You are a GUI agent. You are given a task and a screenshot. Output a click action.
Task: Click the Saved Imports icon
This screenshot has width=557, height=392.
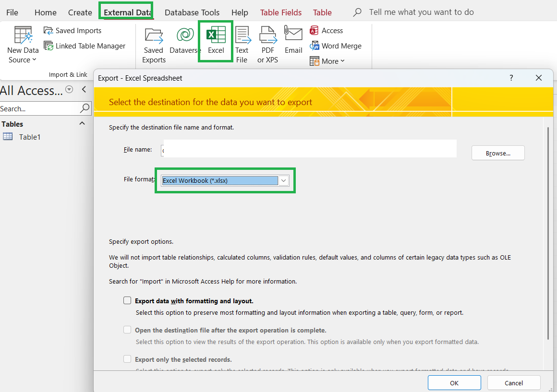pos(48,31)
